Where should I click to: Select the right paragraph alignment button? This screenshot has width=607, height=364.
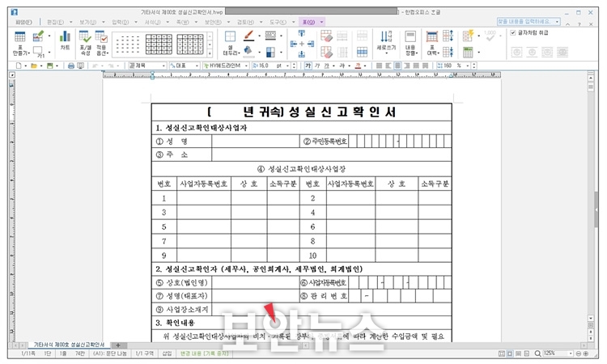[x=406, y=66]
